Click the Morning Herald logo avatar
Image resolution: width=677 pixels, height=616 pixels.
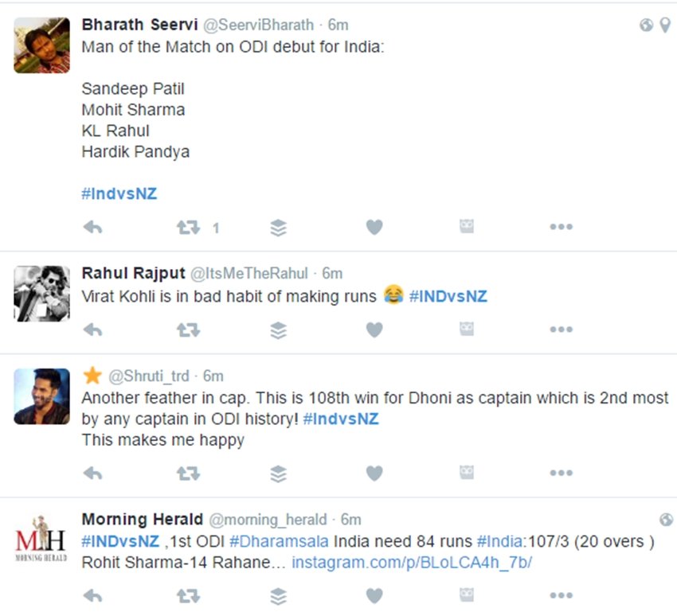click(x=41, y=541)
